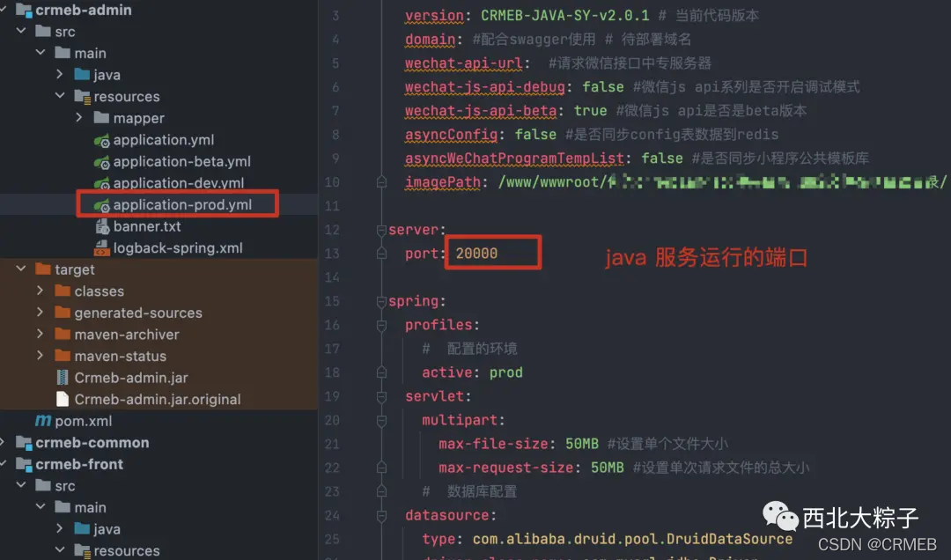Click the maven-archiver folder icon
This screenshot has height=560, width=951.
coord(63,334)
